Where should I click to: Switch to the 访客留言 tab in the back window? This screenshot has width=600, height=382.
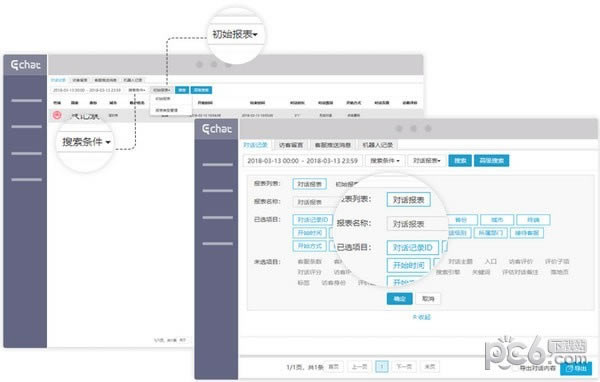coord(80,80)
